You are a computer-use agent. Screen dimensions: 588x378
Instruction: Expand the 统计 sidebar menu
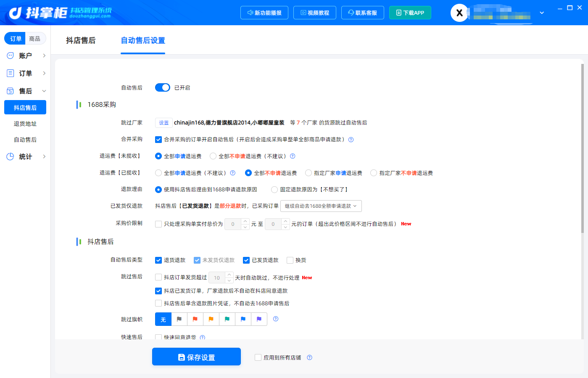(44, 156)
